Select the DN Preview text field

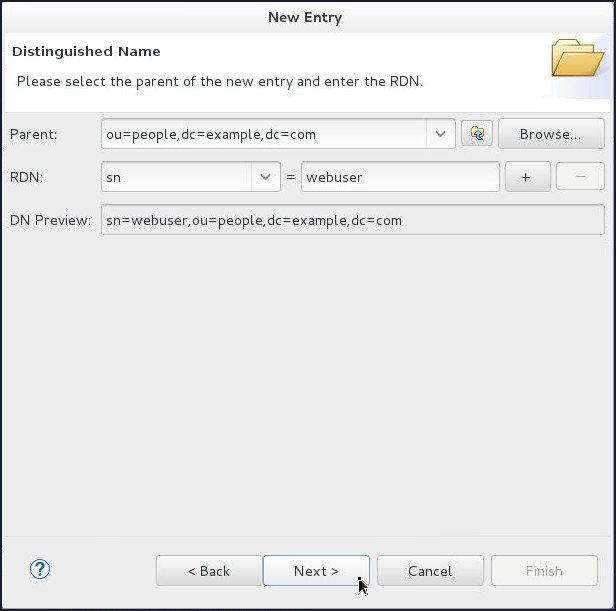point(352,220)
